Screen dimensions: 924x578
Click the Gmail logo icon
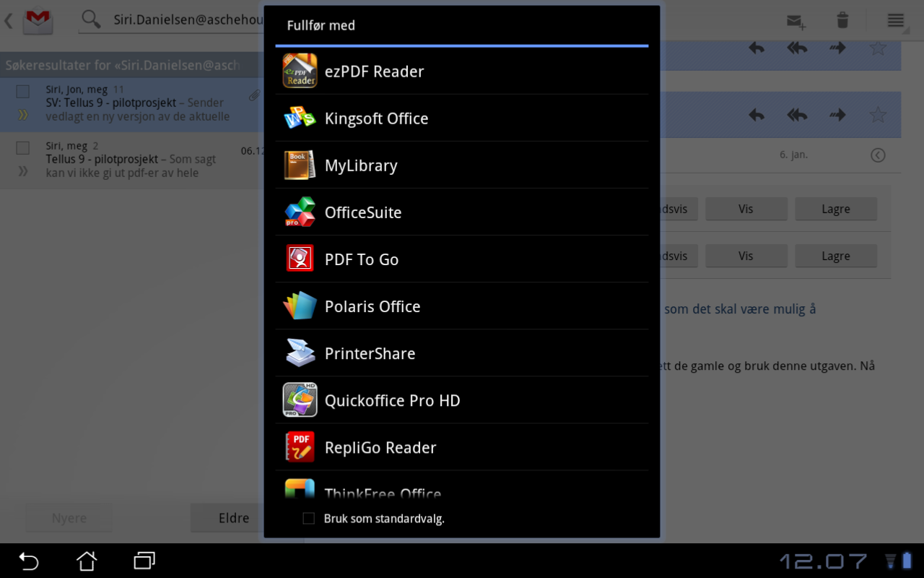click(38, 20)
